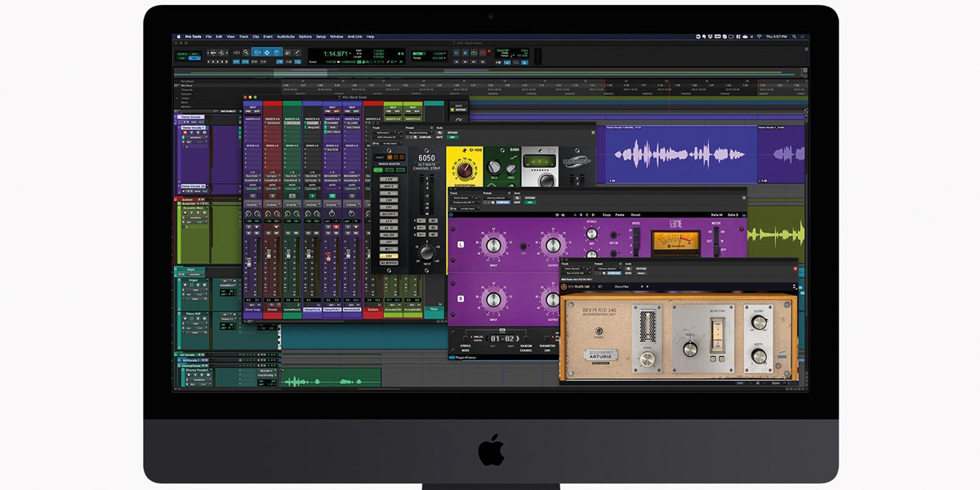Image resolution: width=980 pixels, height=490 pixels.
Task: Click the channel link icon between L Input and Output
Action: (x=523, y=247)
